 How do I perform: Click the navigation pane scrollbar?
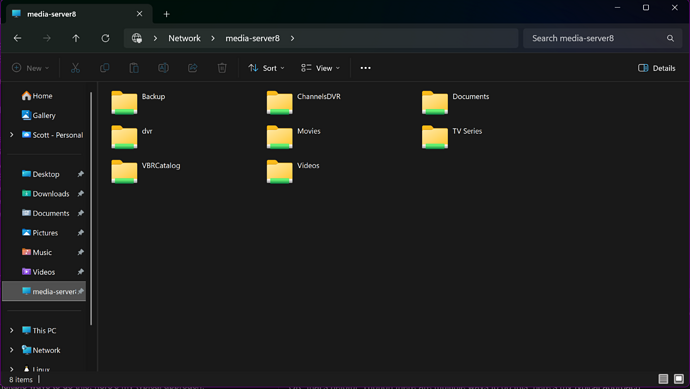point(91,209)
